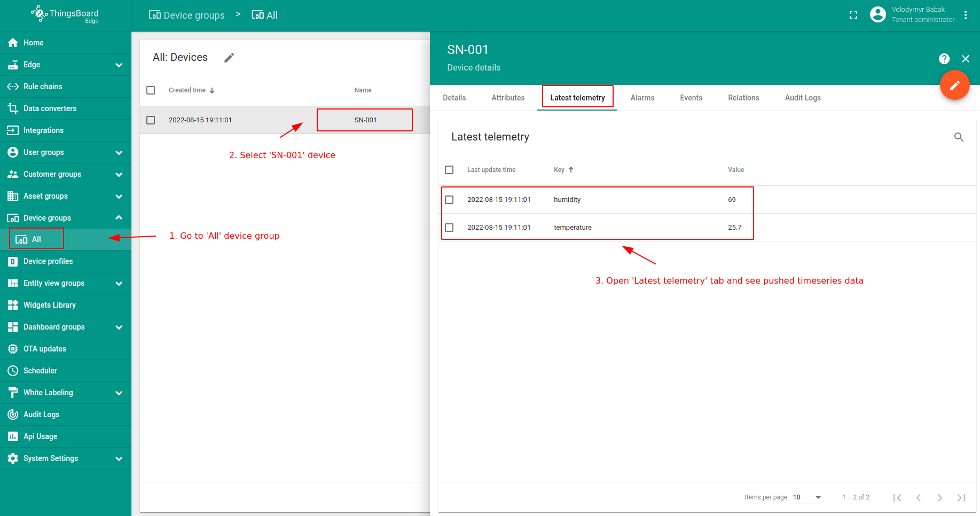This screenshot has height=516, width=980.
Task: Expand the Edge sidebar menu
Action: 119,65
